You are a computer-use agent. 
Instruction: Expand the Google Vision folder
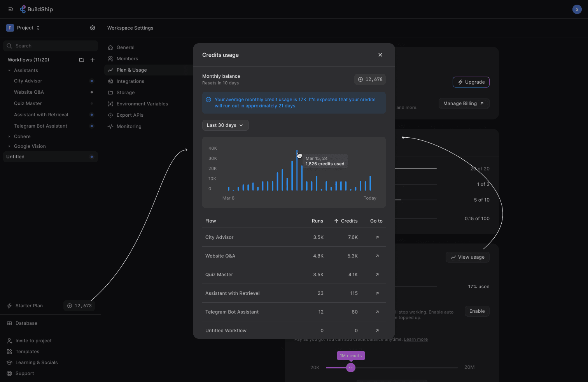pos(9,146)
